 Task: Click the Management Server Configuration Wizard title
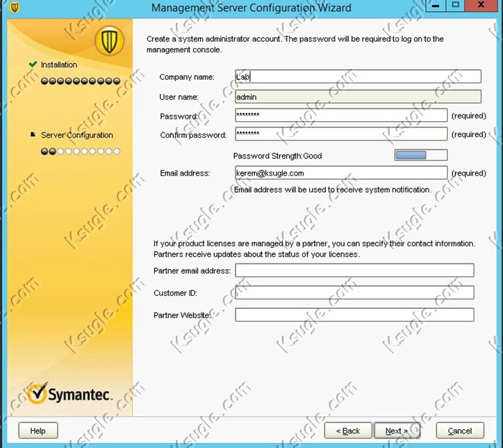pos(251,8)
